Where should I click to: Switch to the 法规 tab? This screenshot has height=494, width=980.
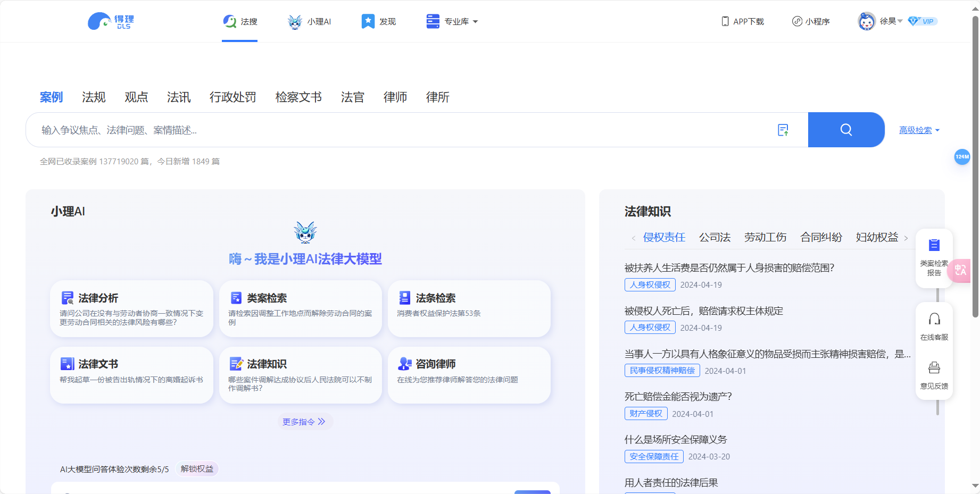93,97
